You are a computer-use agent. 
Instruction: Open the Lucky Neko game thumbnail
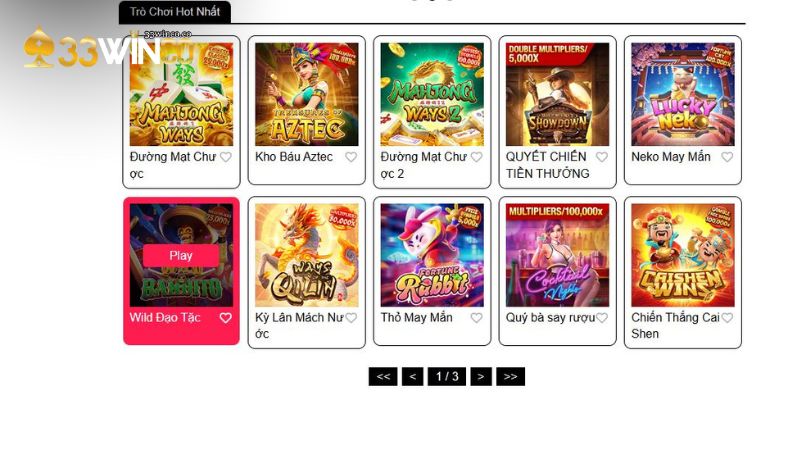pos(683,94)
